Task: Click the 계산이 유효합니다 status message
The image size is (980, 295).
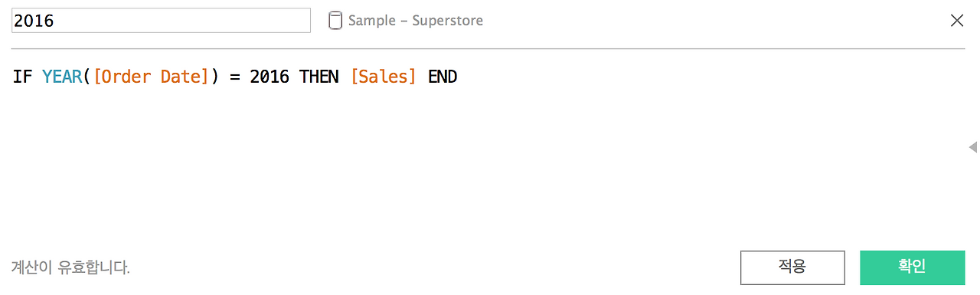Action: click(70, 267)
